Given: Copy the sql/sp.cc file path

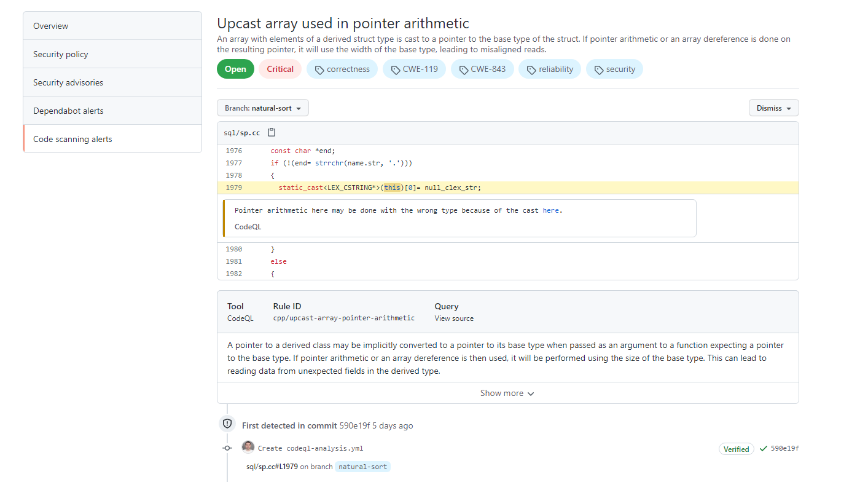Looking at the screenshot, I should (x=272, y=133).
